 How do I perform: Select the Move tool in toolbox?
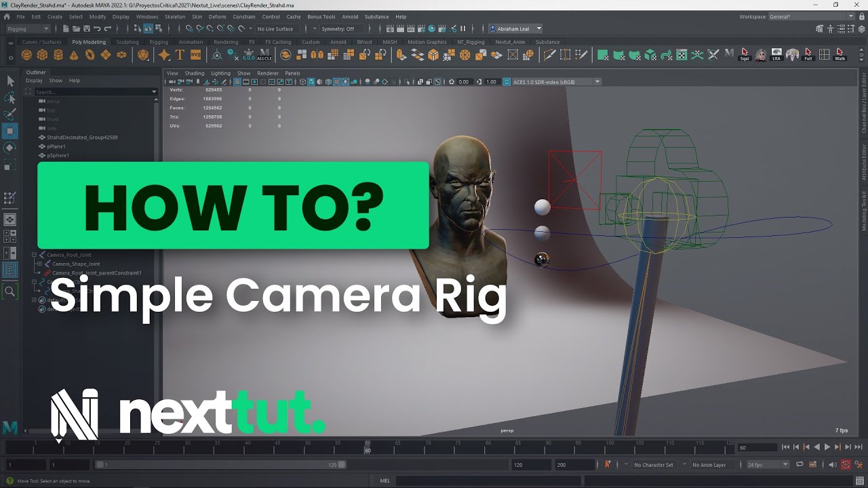coord(10,131)
